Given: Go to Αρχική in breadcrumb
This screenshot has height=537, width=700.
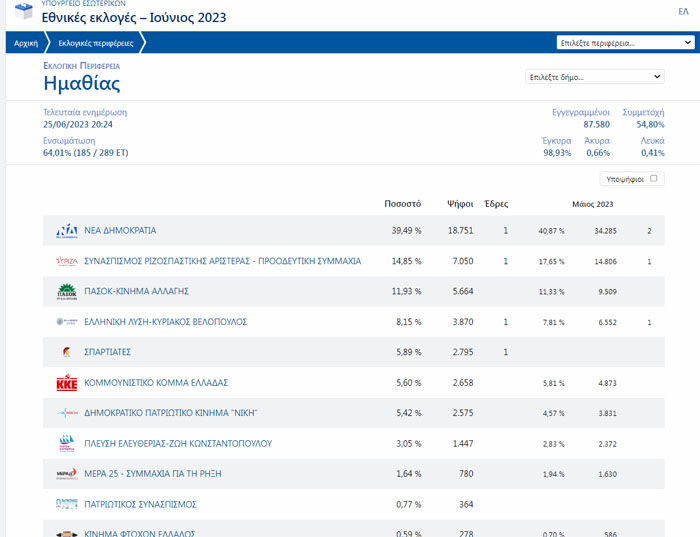Looking at the screenshot, I should coord(26,43).
